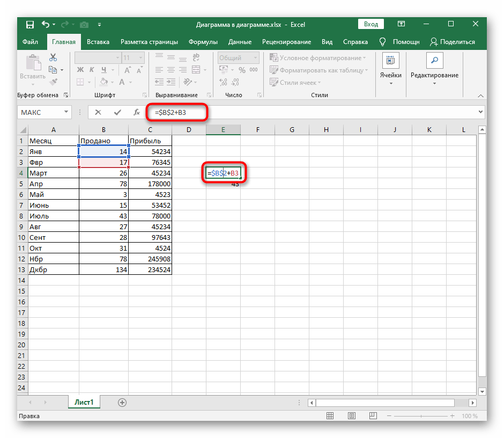Viewport: 504px width, 438px height.
Task: Click the Поделиться share button
Action: (452, 42)
